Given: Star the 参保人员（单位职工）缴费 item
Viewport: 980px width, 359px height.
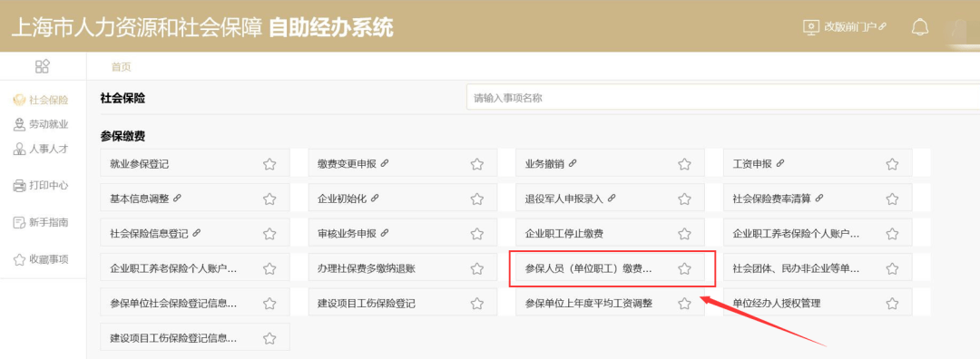Looking at the screenshot, I should point(684,269).
